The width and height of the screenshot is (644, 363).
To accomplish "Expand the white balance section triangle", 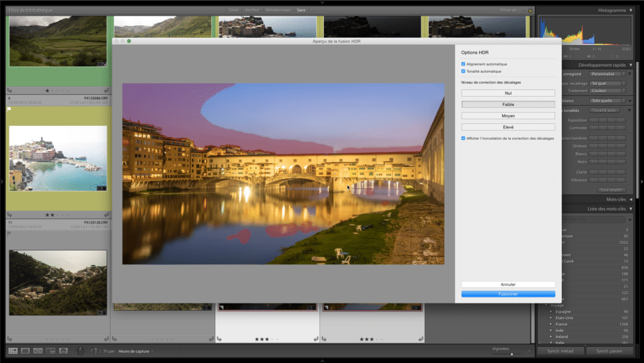I will (x=631, y=101).
